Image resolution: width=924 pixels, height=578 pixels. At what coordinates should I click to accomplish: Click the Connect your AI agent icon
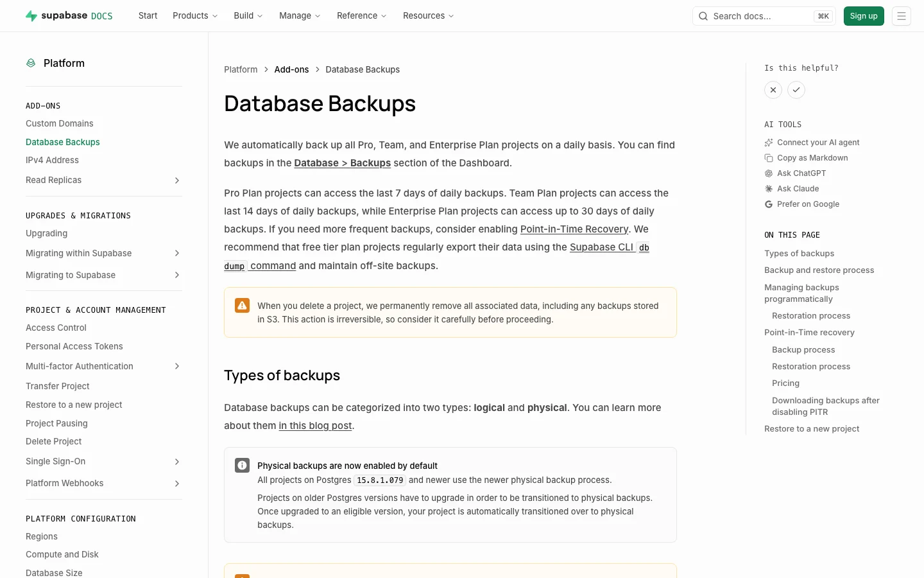(x=769, y=143)
